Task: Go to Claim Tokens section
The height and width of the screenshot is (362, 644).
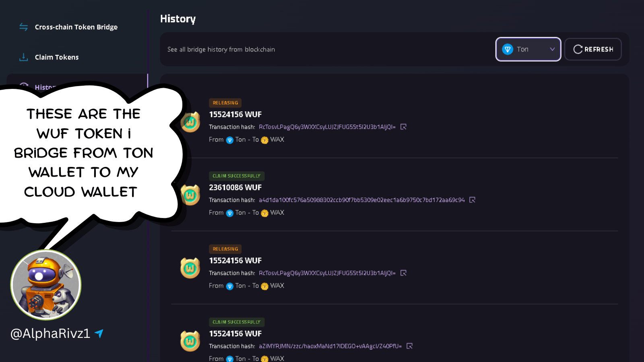Action: (57, 57)
